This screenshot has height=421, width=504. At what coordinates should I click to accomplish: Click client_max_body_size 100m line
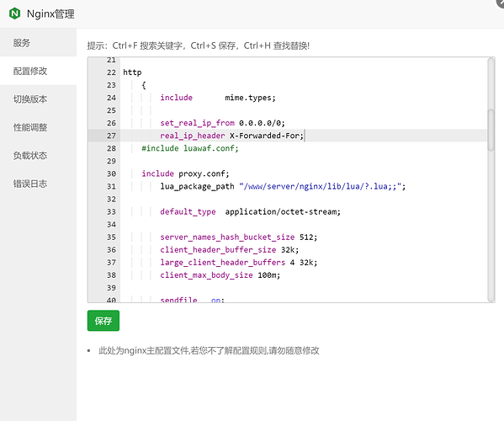(220, 275)
